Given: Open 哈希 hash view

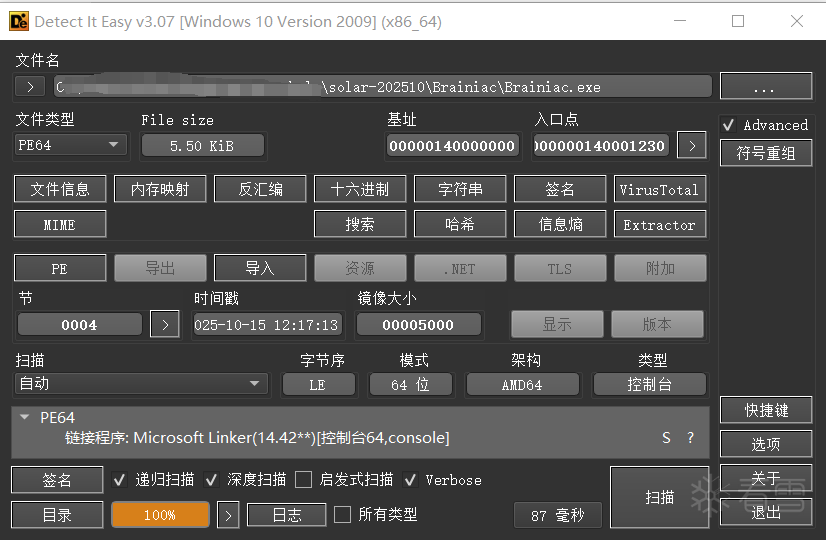Looking at the screenshot, I should (x=460, y=224).
